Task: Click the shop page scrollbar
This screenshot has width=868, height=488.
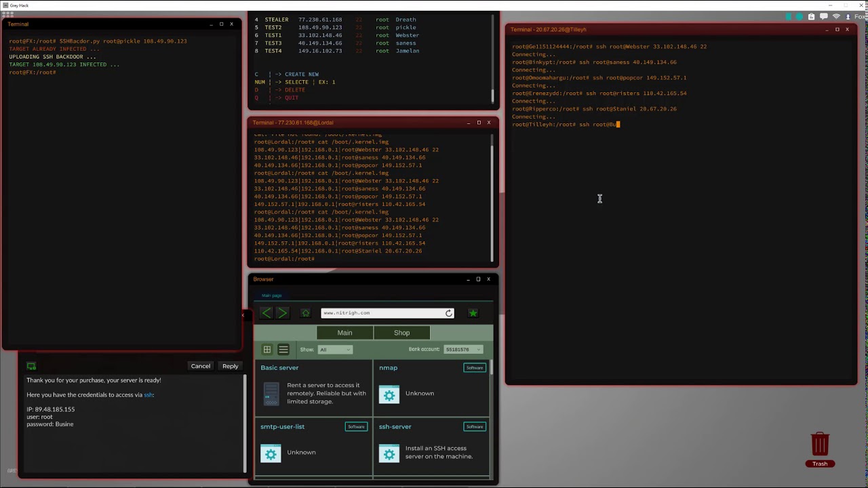Action: [x=492, y=369]
